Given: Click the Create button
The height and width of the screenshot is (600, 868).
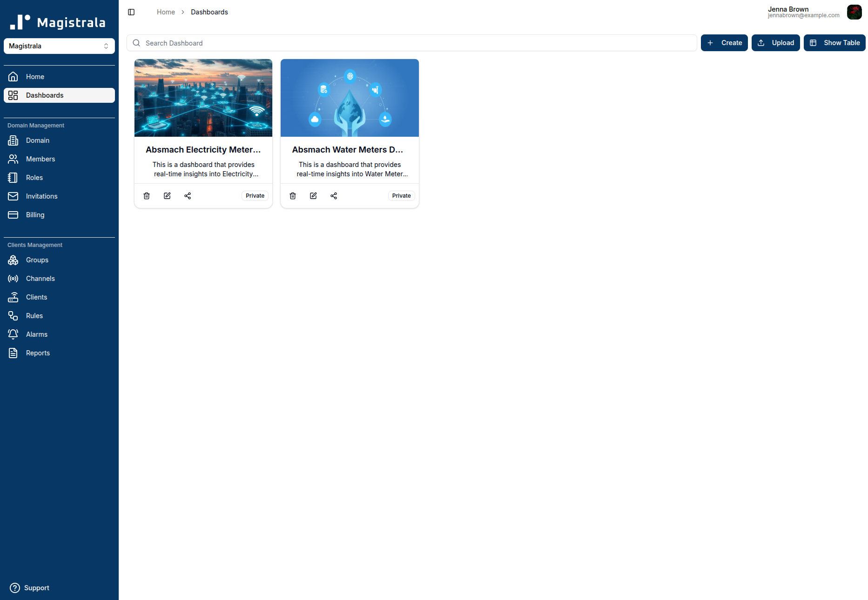Looking at the screenshot, I should pos(724,42).
